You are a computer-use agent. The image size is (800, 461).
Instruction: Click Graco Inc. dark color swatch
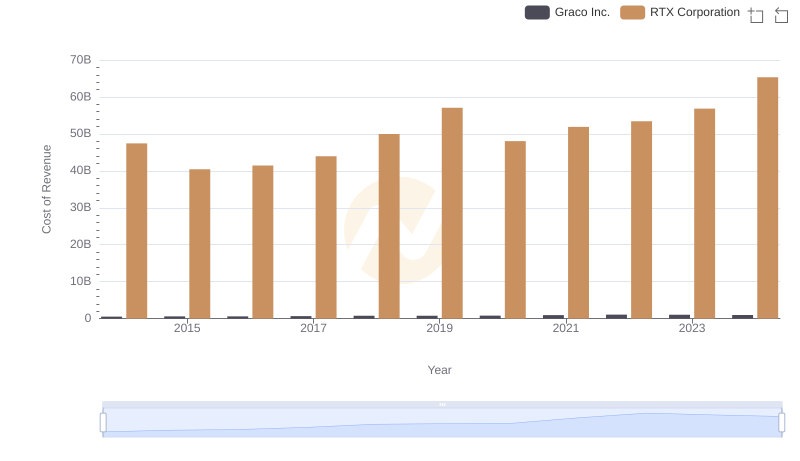(x=537, y=12)
